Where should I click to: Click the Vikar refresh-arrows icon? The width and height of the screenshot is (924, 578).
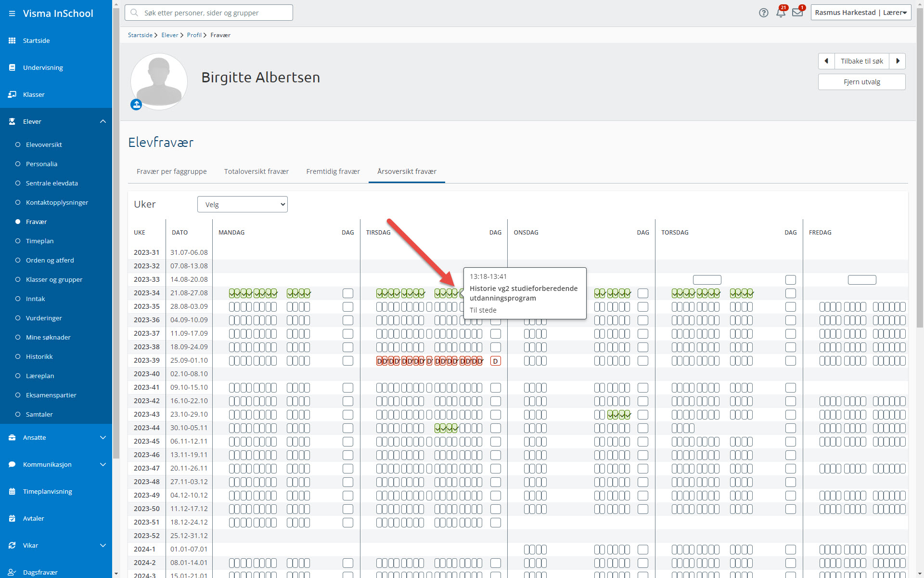(12, 545)
